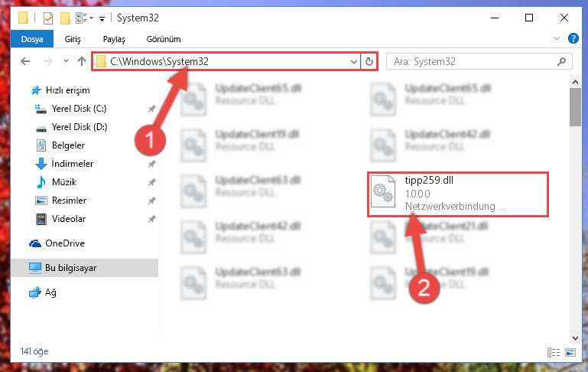The height and width of the screenshot is (372, 588).
Task: Switch to details view button
Action: [x=554, y=352]
